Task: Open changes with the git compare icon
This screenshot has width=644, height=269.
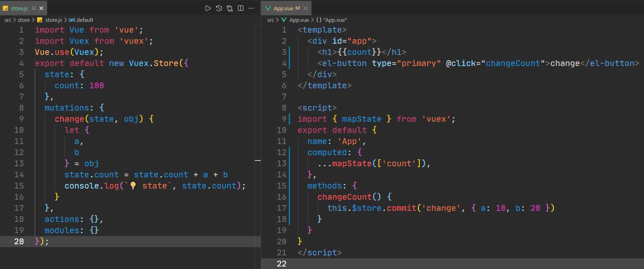Action: [x=230, y=8]
